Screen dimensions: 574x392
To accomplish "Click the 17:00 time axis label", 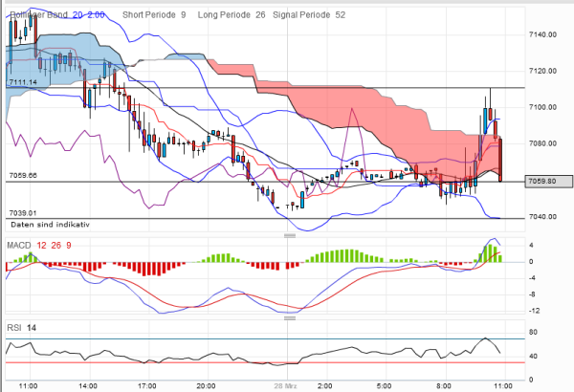I will pos(146,386).
